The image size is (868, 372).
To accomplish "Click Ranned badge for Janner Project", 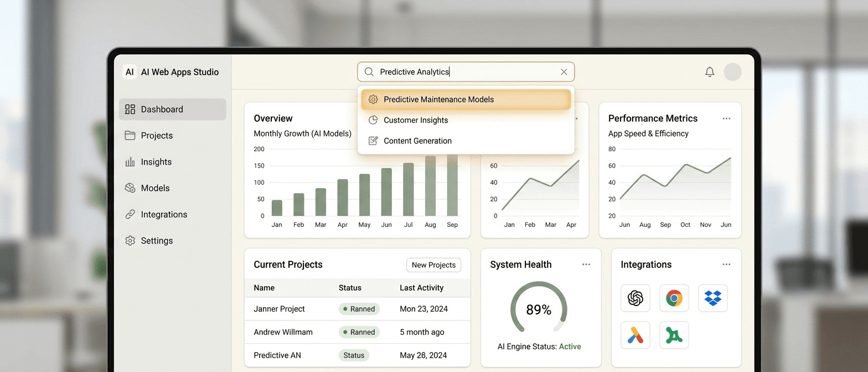I will (359, 309).
